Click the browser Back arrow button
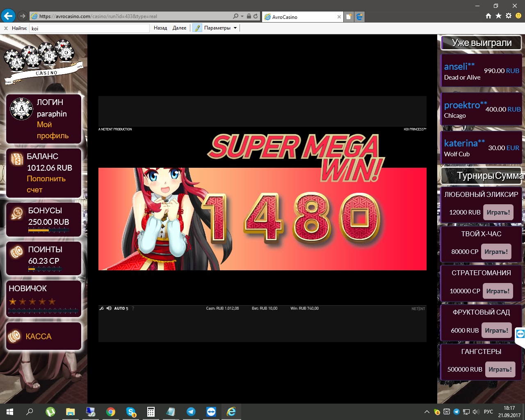The width and height of the screenshot is (525, 420). click(x=8, y=16)
